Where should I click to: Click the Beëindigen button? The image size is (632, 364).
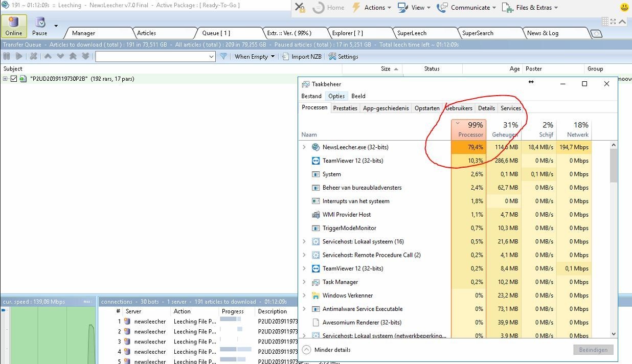point(593,350)
